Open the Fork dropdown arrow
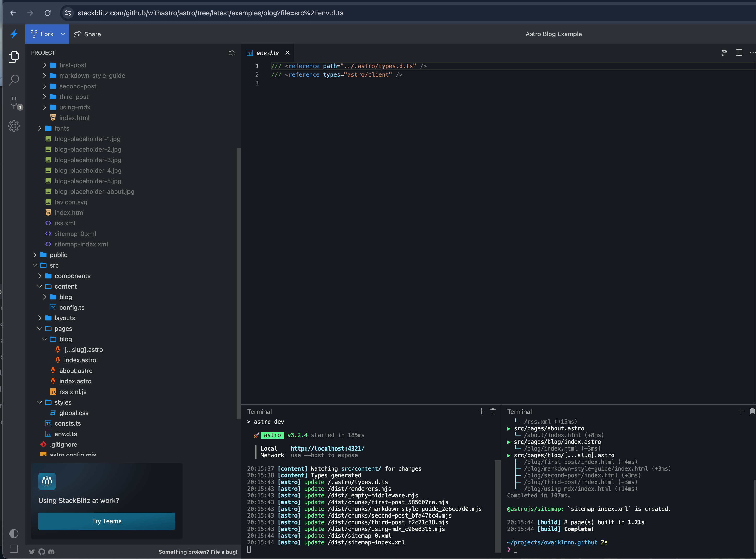 pos(63,34)
